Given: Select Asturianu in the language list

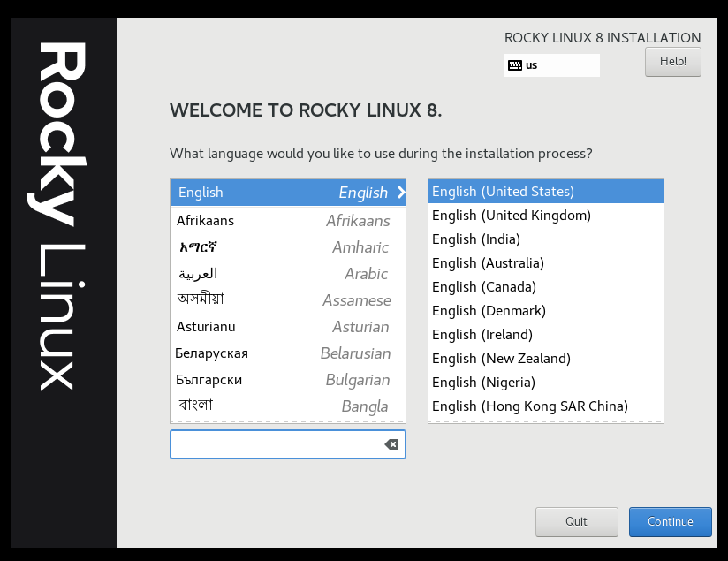Looking at the screenshot, I should tap(288, 327).
